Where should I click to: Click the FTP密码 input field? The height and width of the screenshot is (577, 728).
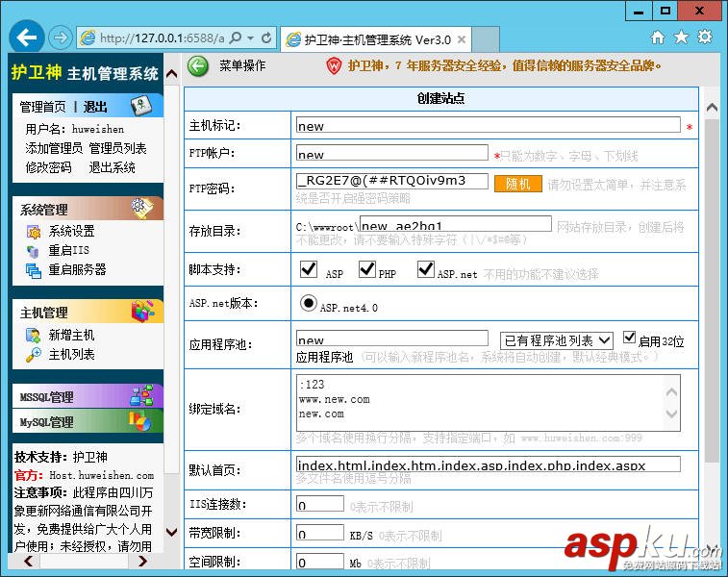[391, 182]
